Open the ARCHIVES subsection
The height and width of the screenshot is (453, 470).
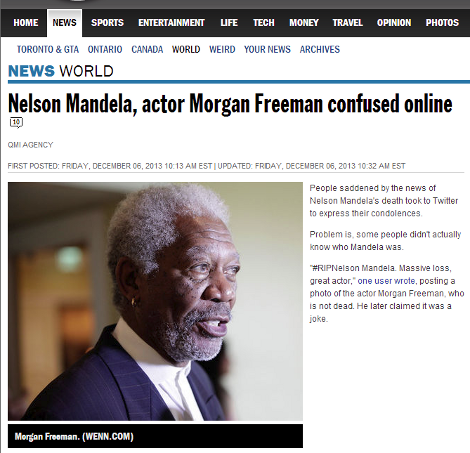[x=320, y=49]
